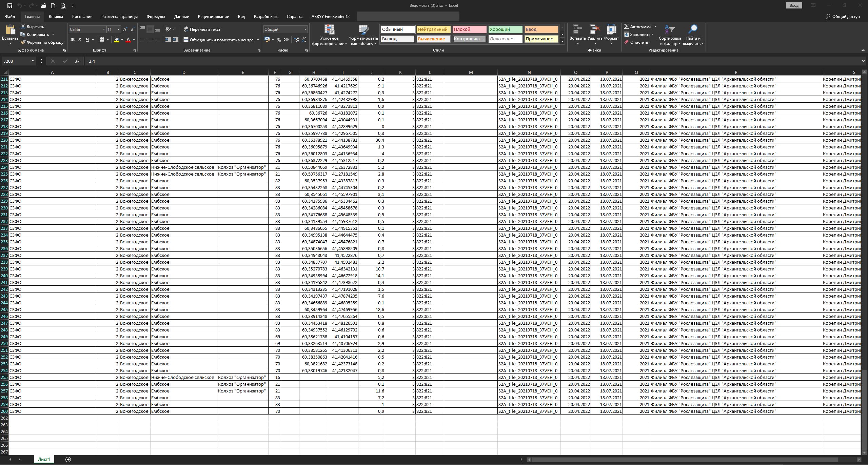Click the Insert Function fx icon
This screenshot has height=465, width=868.
77,61
